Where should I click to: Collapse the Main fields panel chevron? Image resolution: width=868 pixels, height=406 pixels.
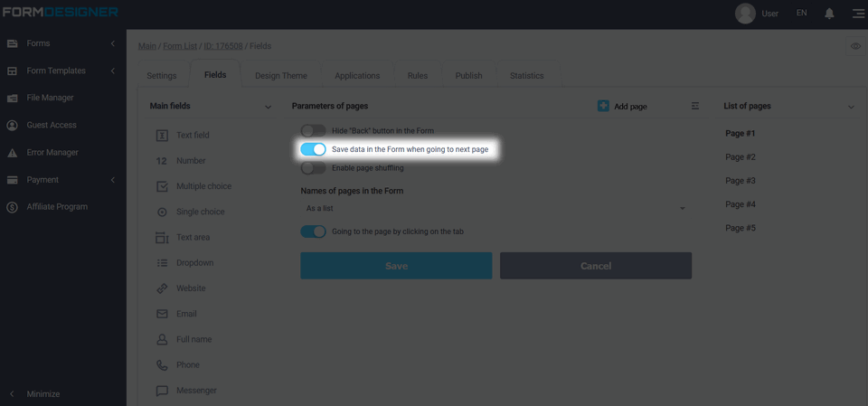coord(268,107)
